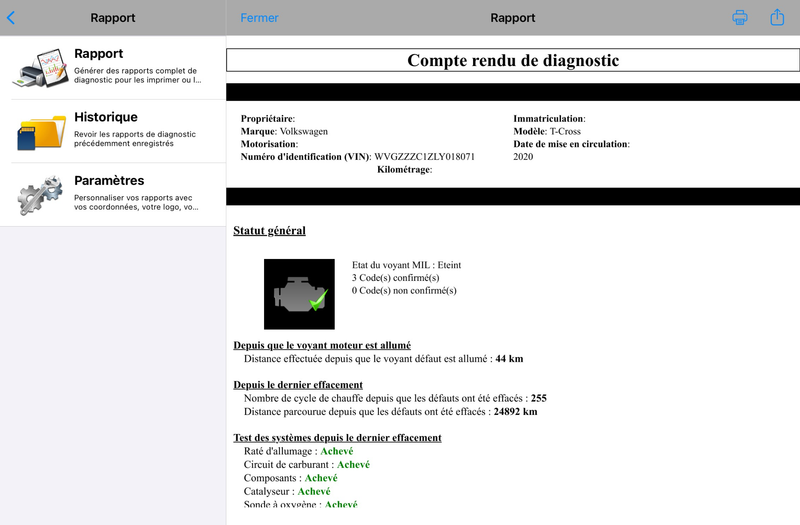The width and height of the screenshot is (800, 525).
Task: Close the report with Fermer
Action: point(260,18)
